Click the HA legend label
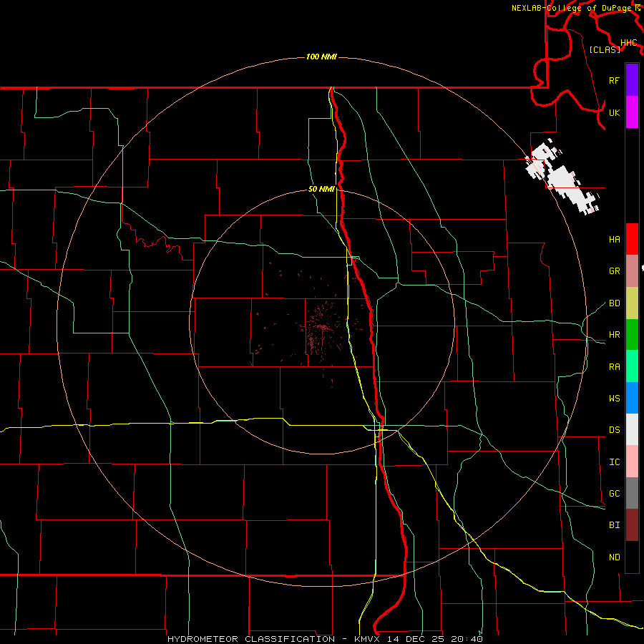Viewport: 644px width, 644px height. (615, 239)
